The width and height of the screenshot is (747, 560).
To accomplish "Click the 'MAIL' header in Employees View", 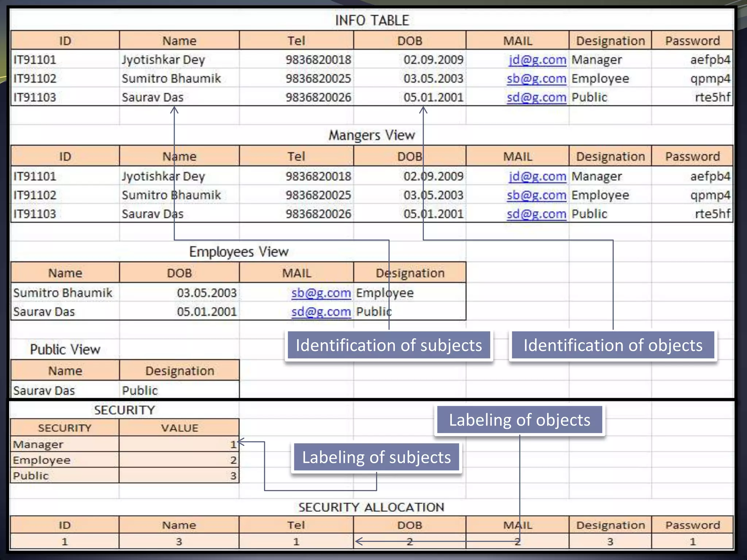I will coord(296,273).
